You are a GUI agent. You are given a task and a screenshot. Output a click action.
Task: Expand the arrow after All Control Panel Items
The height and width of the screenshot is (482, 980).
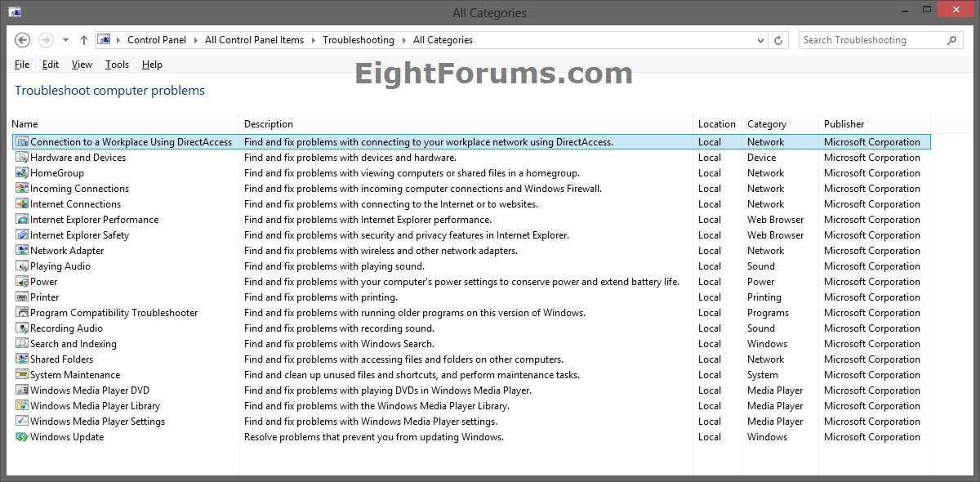[314, 40]
